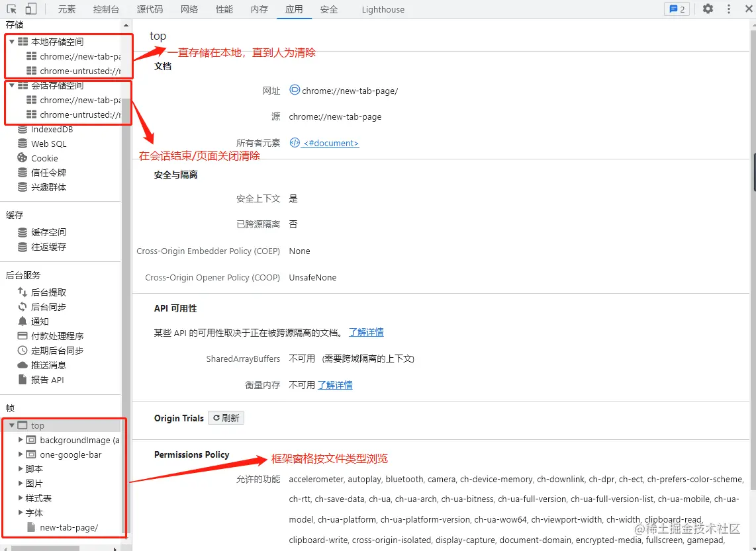Collapse the 会话存储空间 tree node
This screenshot has width=756, height=551.
pyautogui.click(x=11, y=85)
